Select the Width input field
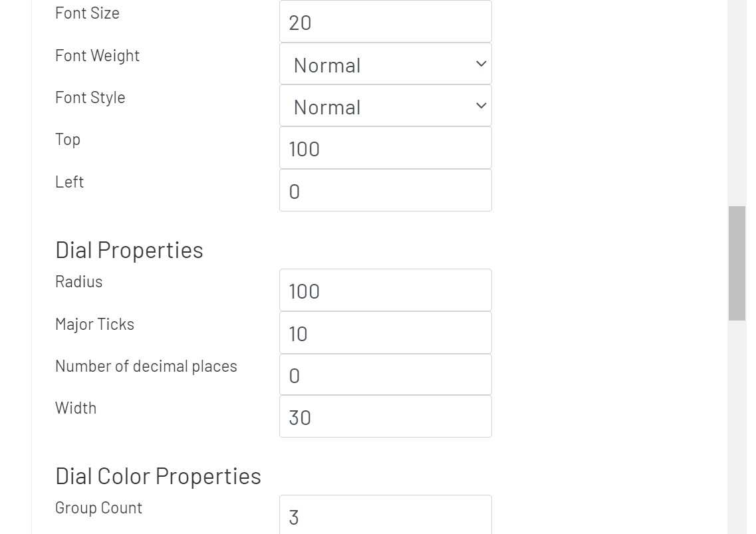This screenshot has height=534, width=756. pyautogui.click(x=385, y=417)
